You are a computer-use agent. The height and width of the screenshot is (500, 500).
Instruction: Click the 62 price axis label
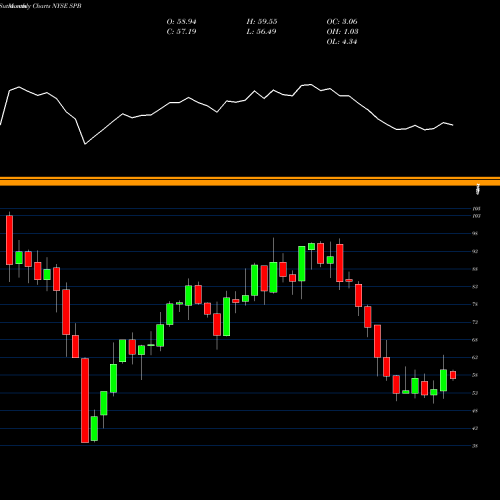click(475, 357)
